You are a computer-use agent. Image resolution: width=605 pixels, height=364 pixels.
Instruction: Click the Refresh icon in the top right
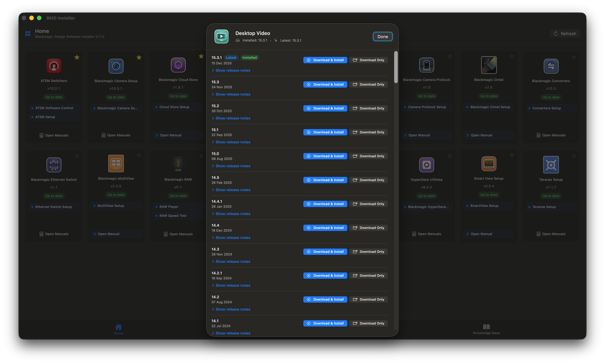556,33
